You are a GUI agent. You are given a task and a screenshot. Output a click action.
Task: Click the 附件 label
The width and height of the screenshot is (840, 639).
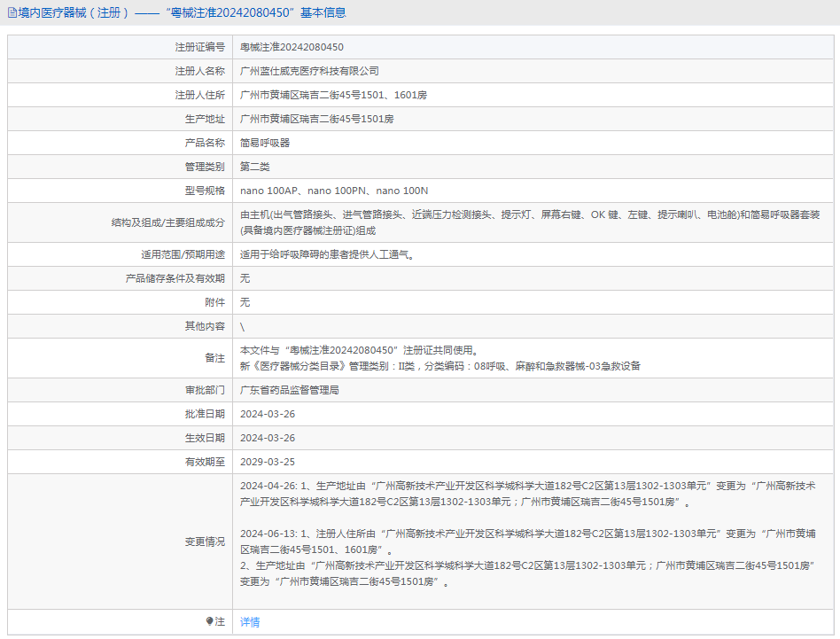click(x=214, y=302)
